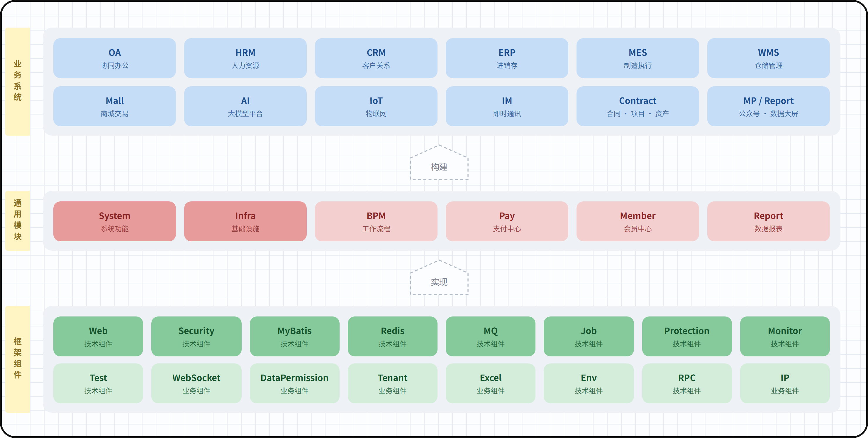The width and height of the screenshot is (868, 438).
Task: Click the OA 协同办公 card
Action: point(115,58)
